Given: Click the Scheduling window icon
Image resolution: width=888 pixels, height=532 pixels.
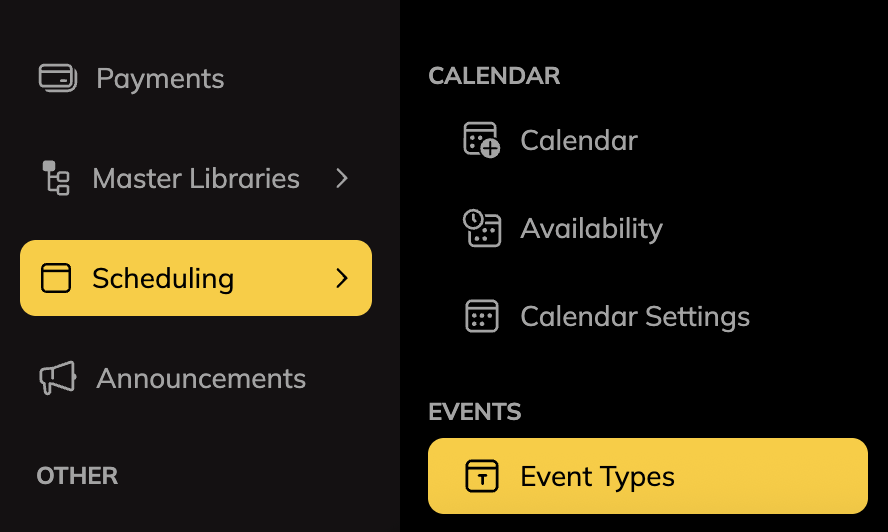Looking at the screenshot, I should pos(56,278).
